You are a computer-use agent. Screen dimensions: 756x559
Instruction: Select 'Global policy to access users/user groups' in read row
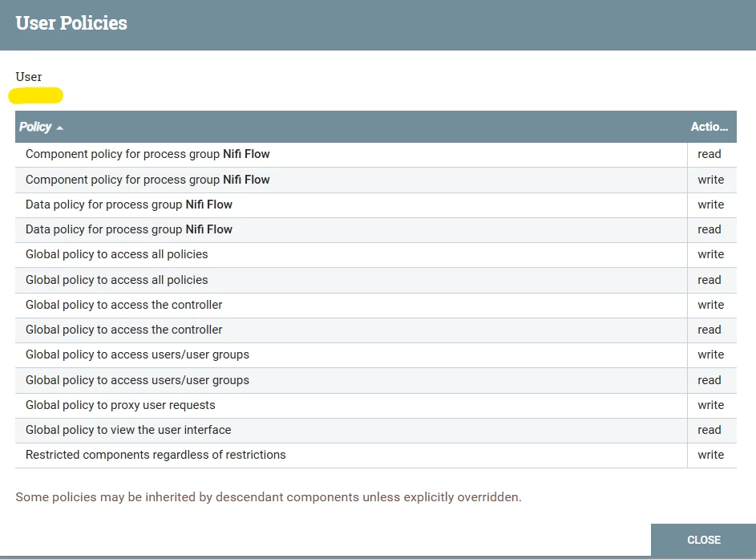pyautogui.click(x=137, y=380)
